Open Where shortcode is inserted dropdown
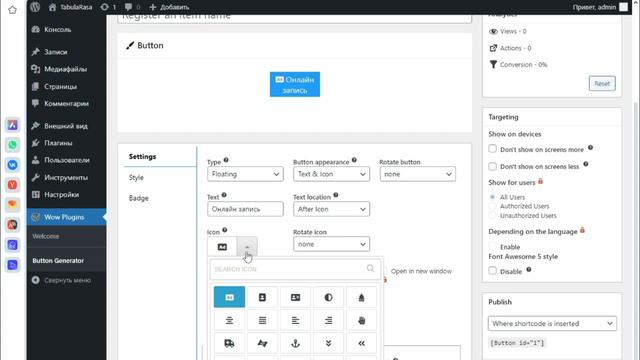This screenshot has height=360, width=640. coord(552,323)
